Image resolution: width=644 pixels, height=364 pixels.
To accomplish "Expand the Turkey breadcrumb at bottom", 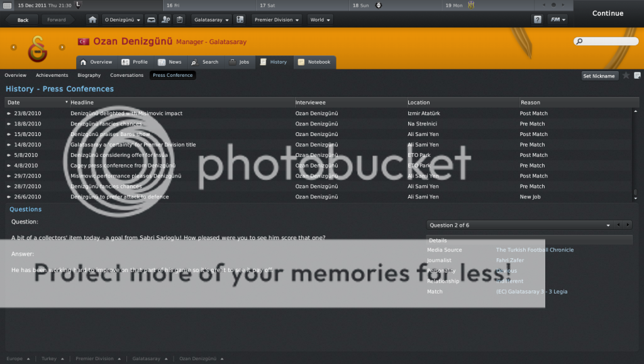I will [x=53, y=359].
